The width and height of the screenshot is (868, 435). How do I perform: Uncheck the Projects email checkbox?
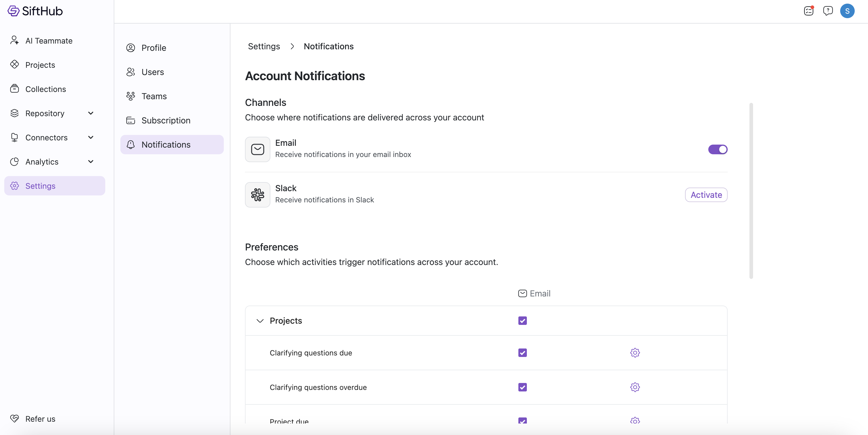522,321
